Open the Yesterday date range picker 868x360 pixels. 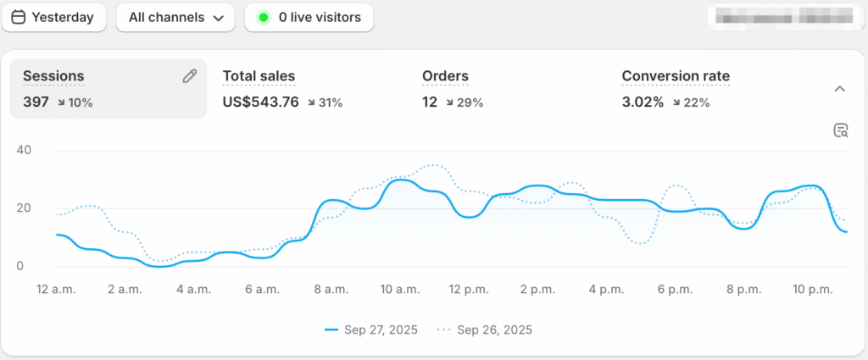pos(53,17)
